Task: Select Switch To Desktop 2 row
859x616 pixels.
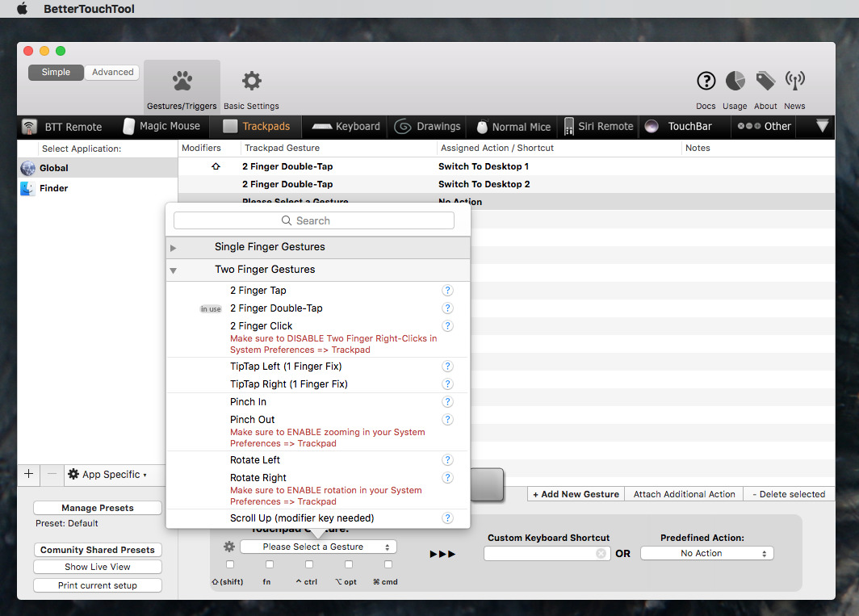Action: (506, 184)
